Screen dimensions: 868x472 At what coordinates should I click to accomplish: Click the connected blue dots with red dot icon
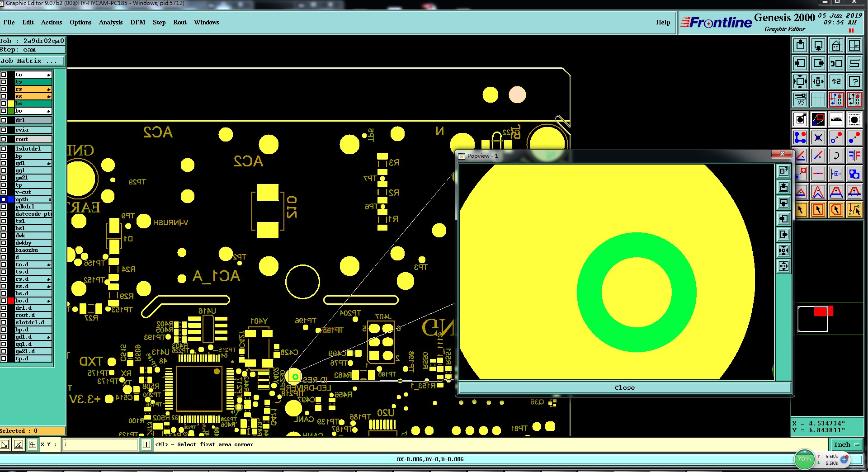click(x=800, y=137)
